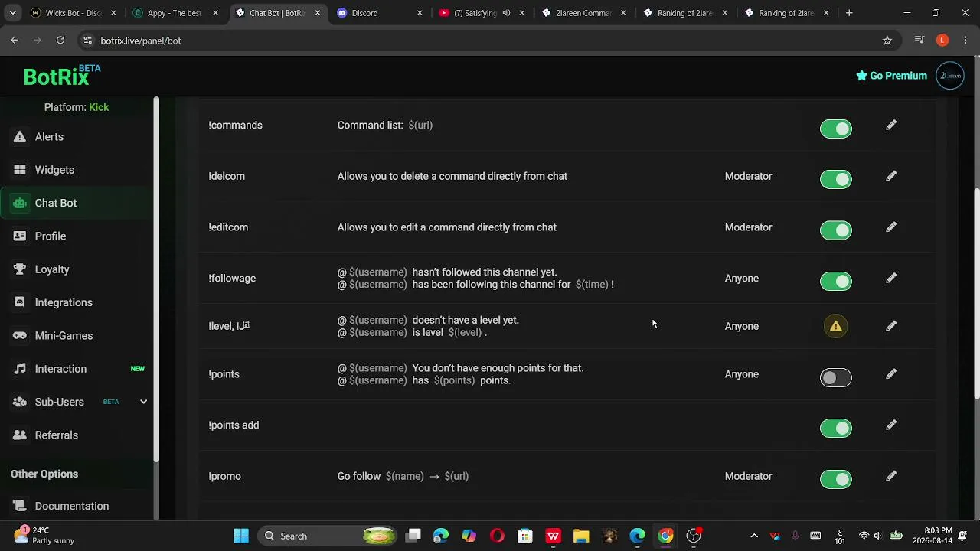Open a new browser tab

point(849,13)
